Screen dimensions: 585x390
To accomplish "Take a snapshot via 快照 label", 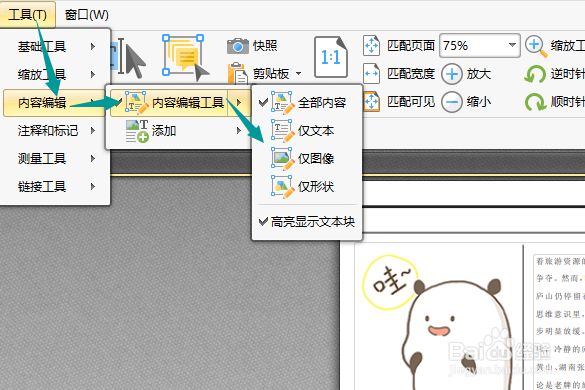I will point(265,46).
